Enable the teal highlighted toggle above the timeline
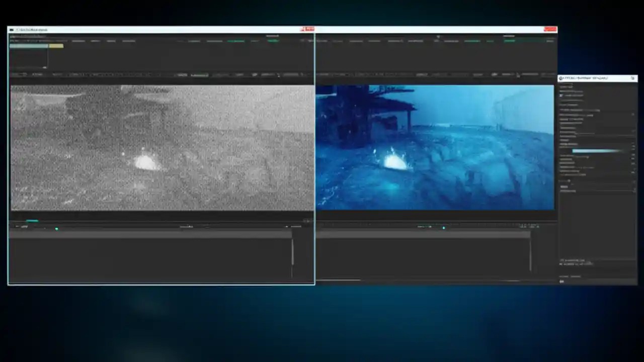This screenshot has height=362, width=644. pyautogui.click(x=33, y=220)
